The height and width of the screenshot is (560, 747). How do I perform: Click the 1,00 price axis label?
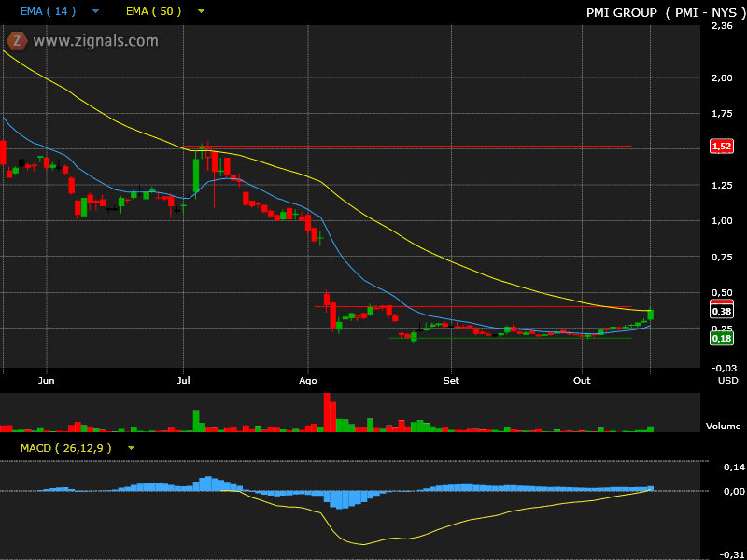pyautogui.click(x=722, y=220)
